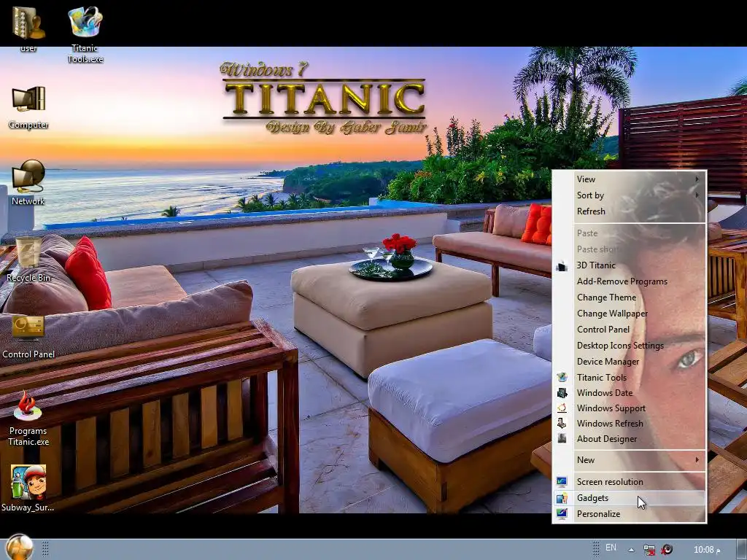Select the Computer desktop icon
The image size is (747, 560).
click(x=28, y=107)
